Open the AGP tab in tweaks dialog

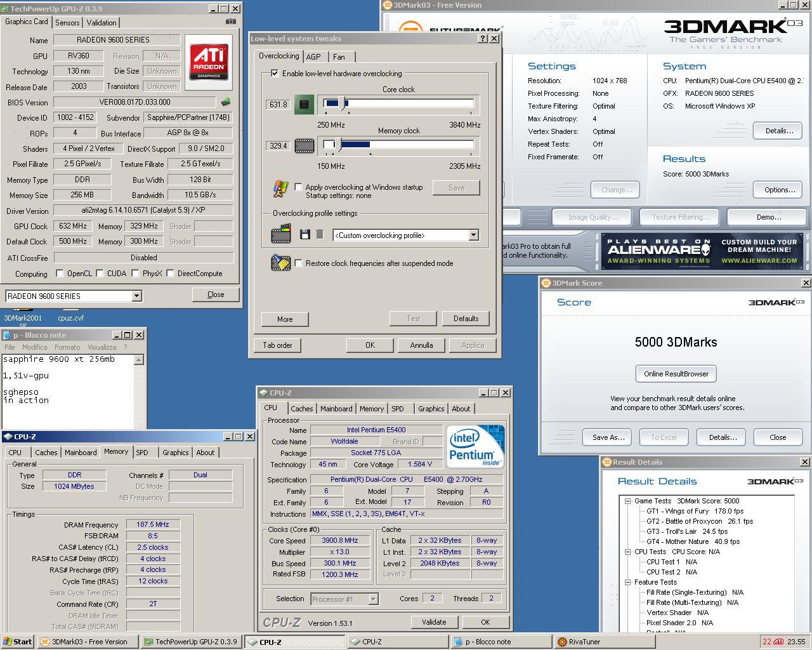pyautogui.click(x=313, y=56)
